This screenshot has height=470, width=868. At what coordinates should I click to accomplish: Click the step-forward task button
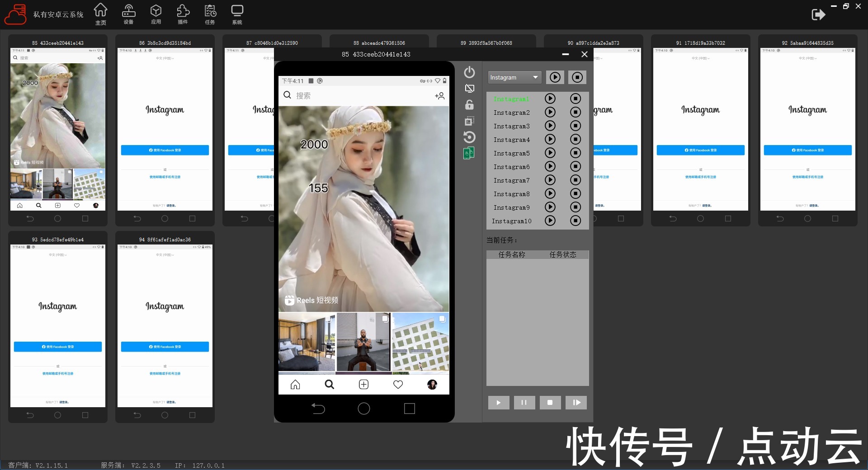tap(576, 403)
